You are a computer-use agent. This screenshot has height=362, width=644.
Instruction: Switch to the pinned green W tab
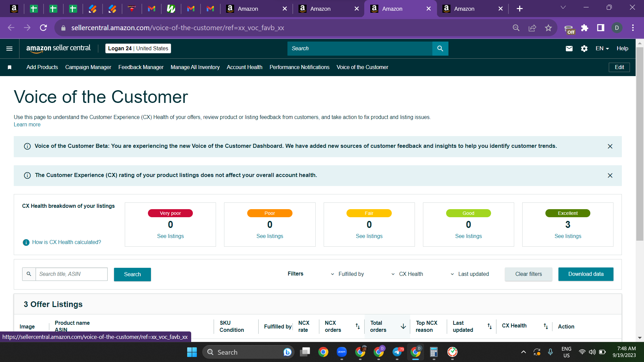[171, 9]
